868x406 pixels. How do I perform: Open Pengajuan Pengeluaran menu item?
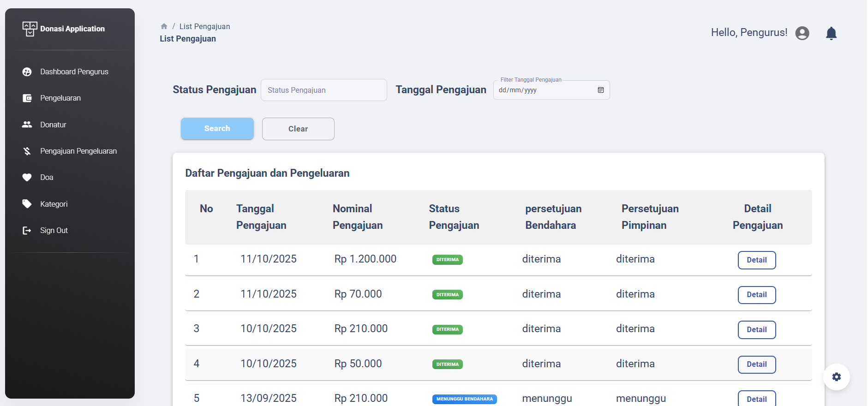(x=78, y=151)
